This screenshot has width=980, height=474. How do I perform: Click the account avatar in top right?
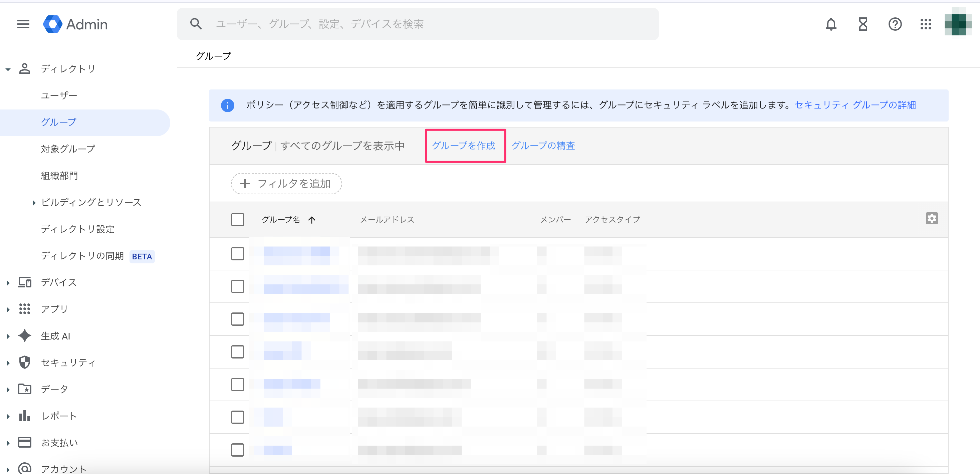(958, 24)
